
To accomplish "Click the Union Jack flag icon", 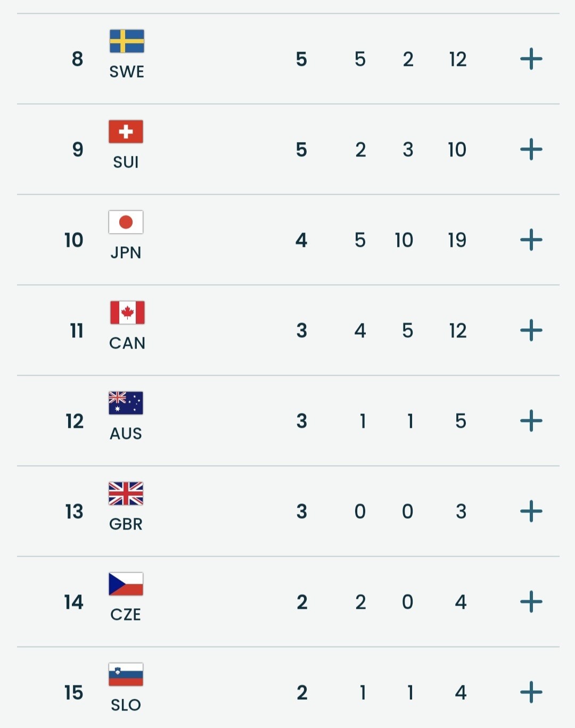I will [x=126, y=493].
